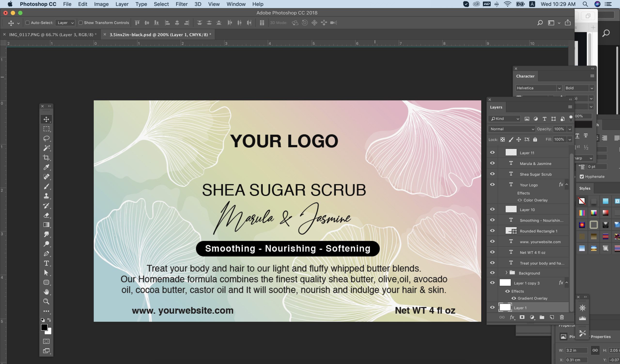
Task: Click the add layer mask icon
Action: pos(522,317)
